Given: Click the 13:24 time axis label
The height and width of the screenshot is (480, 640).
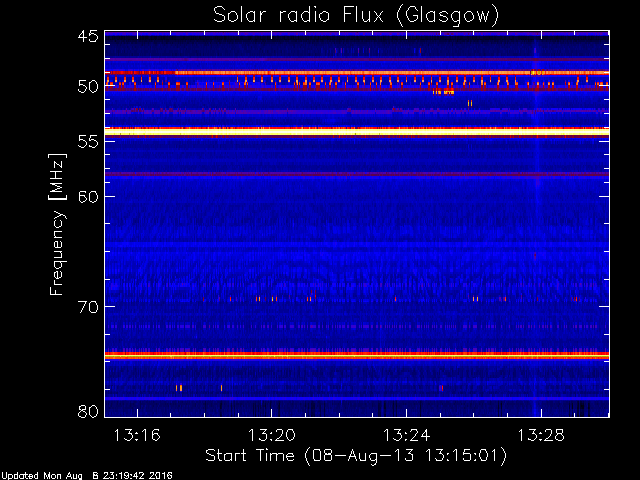Looking at the screenshot, I should (406, 435).
